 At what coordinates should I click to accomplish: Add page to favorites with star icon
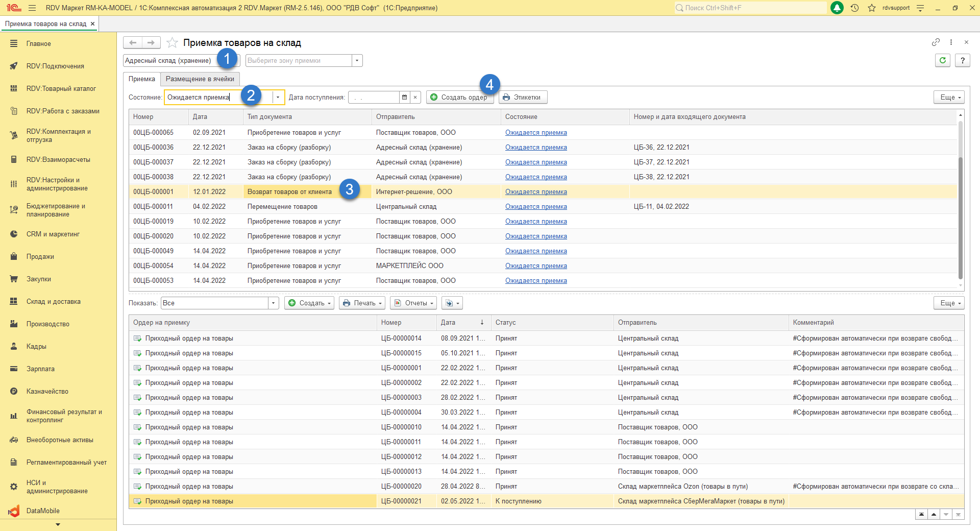coord(173,43)
